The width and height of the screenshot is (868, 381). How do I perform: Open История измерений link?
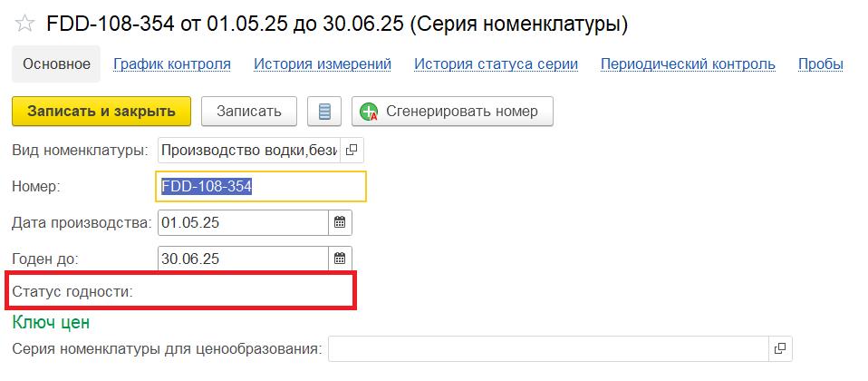coord(323,64)
